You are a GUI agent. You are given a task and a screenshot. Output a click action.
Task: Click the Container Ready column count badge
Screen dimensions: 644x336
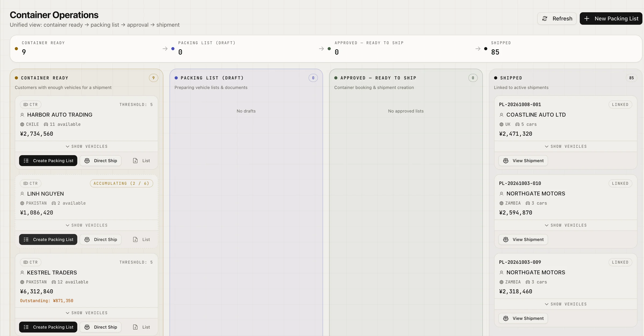(153, 78)
